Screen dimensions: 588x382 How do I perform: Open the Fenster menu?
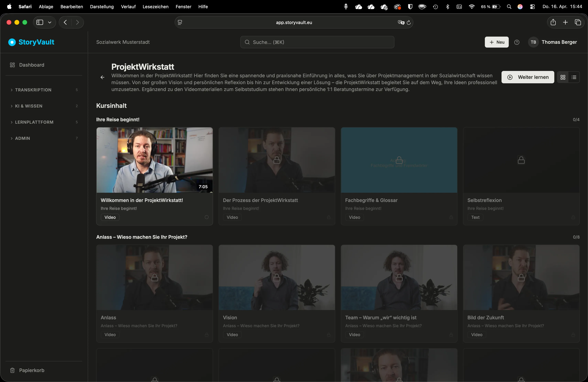pyautogui.click(x=183, y=7)
